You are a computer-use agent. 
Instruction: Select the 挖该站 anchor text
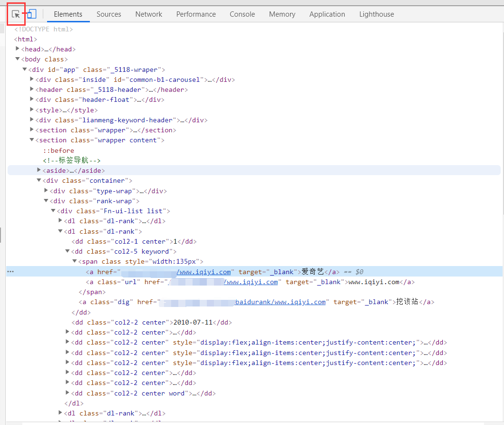click(407, 302)
